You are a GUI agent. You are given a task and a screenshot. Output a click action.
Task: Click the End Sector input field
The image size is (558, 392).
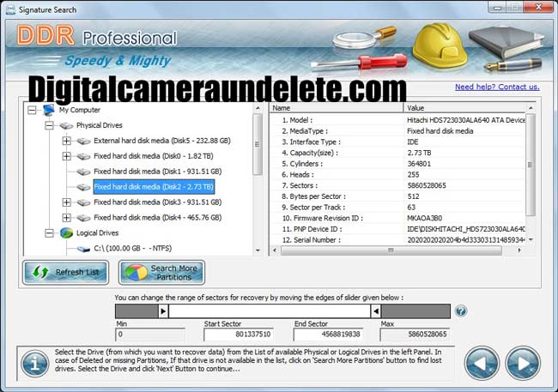[328, 335]
